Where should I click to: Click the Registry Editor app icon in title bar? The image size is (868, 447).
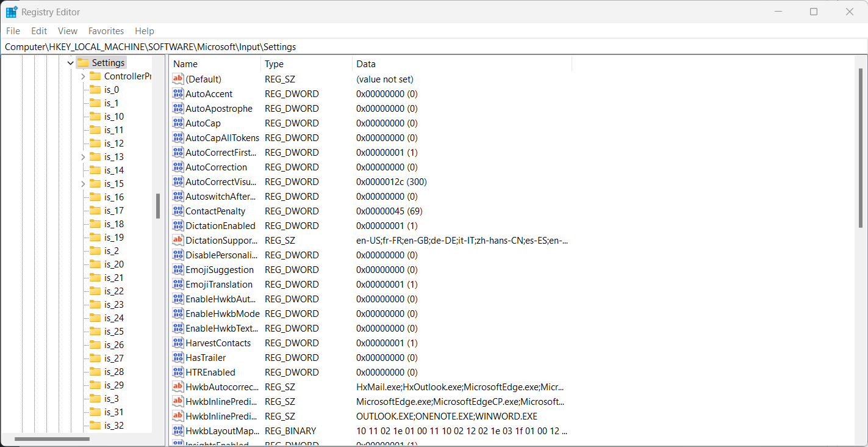[x=12, y=12]
